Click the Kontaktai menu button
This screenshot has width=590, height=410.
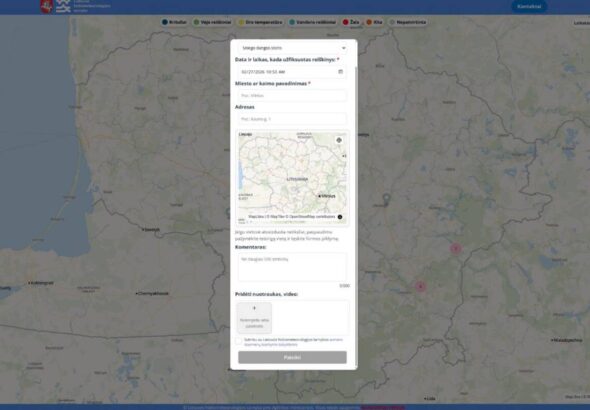pyautogui.click(x=529, y=6)
